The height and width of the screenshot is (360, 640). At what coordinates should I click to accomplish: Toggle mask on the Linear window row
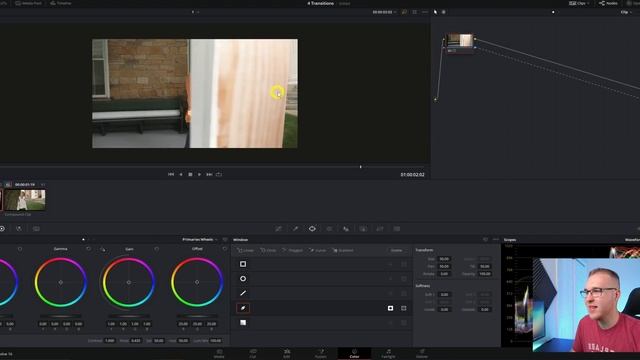[x=404, y=264]
